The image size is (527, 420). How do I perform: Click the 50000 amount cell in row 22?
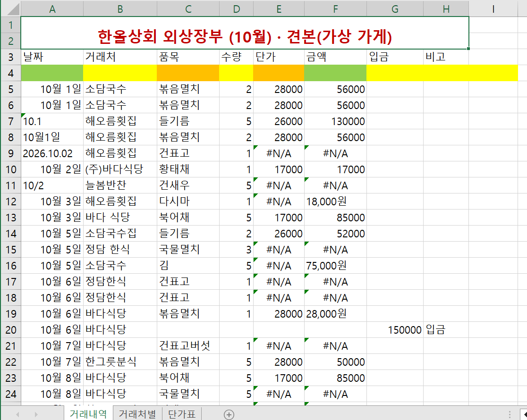335,361
